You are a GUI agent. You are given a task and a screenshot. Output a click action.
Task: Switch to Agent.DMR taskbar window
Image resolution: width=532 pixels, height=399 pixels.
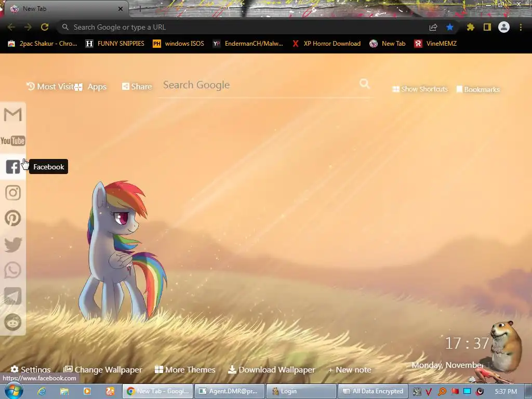[229, 391]
